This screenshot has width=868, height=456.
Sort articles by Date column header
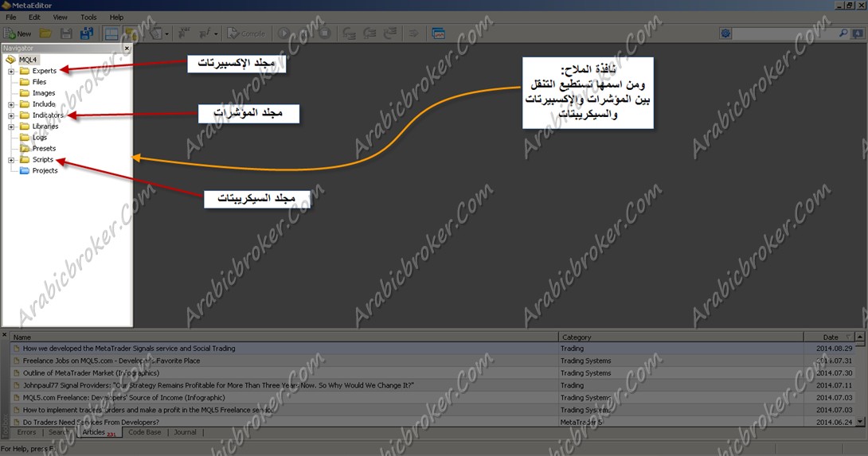tap(829, 337)
